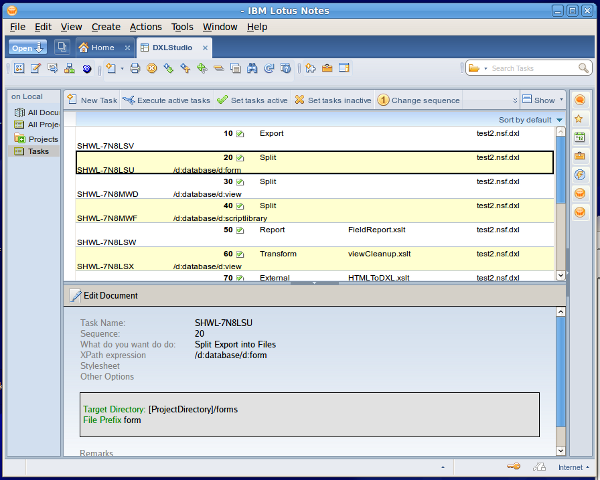
Task: Close the DXLStudio tab
Action: click(205, 48)
